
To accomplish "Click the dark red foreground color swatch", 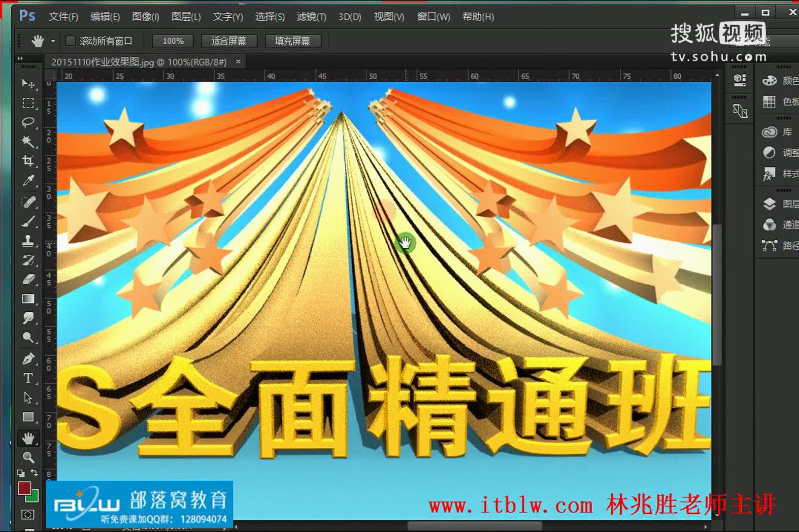I will tap(24, 488).
